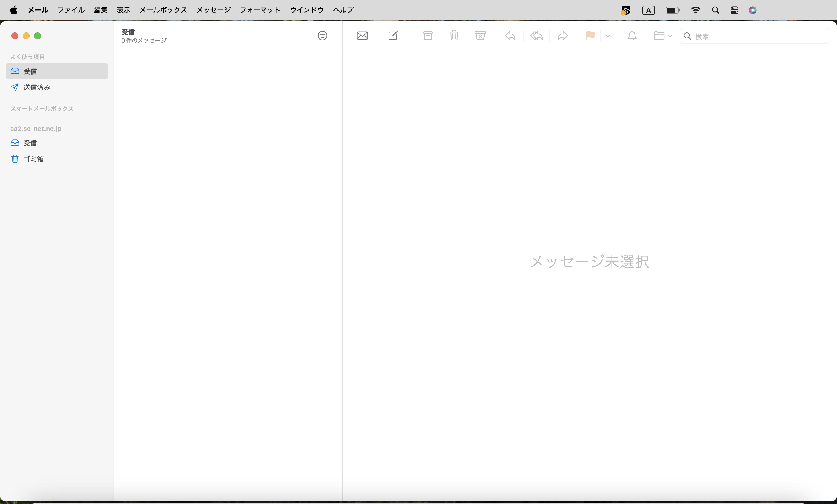Click the junk mail toolbar icon

[480, 35]
